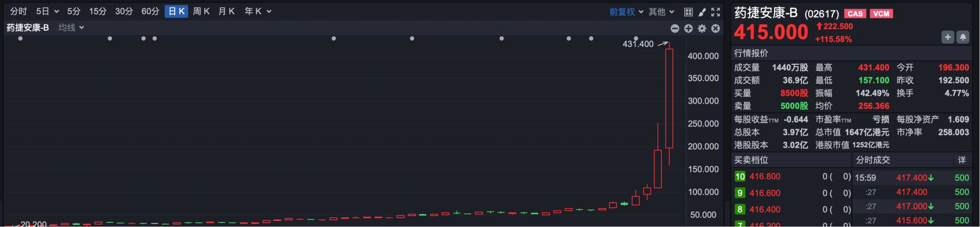This screenshot has height=227, width=980.
Task: Expand the 年K period dropdown
Action: (258, 11)
